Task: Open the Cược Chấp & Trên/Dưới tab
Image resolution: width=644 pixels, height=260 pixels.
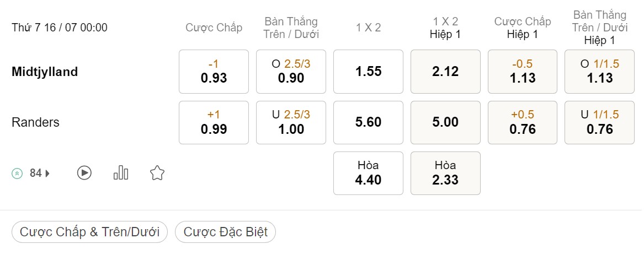Action: [x=89, y=232]
